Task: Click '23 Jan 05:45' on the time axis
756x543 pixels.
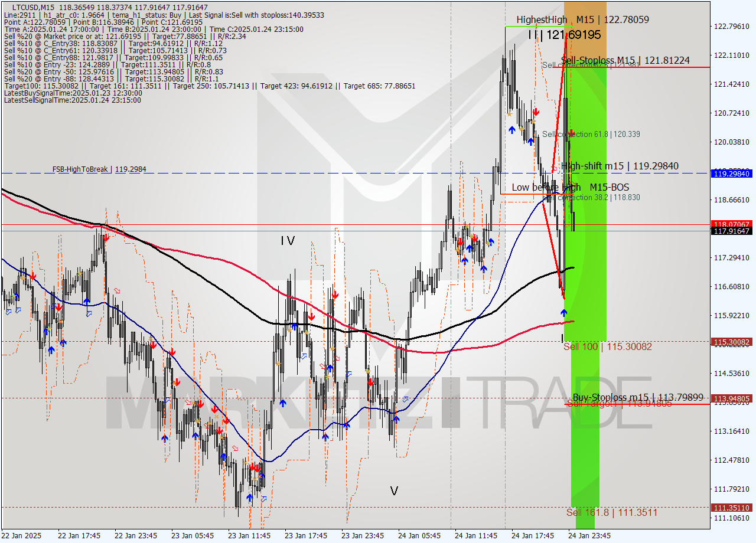Action: tap(193, 535)
